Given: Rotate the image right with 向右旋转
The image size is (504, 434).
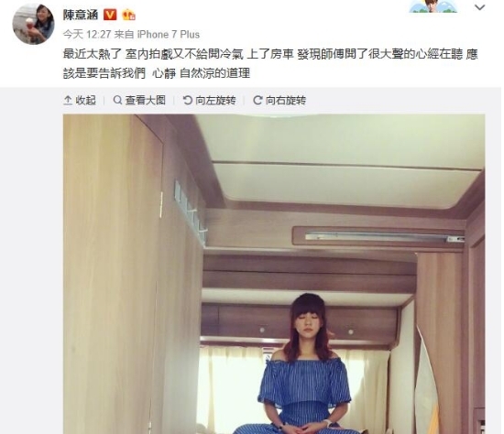Looking at the screenshot, I should [279, 100].
